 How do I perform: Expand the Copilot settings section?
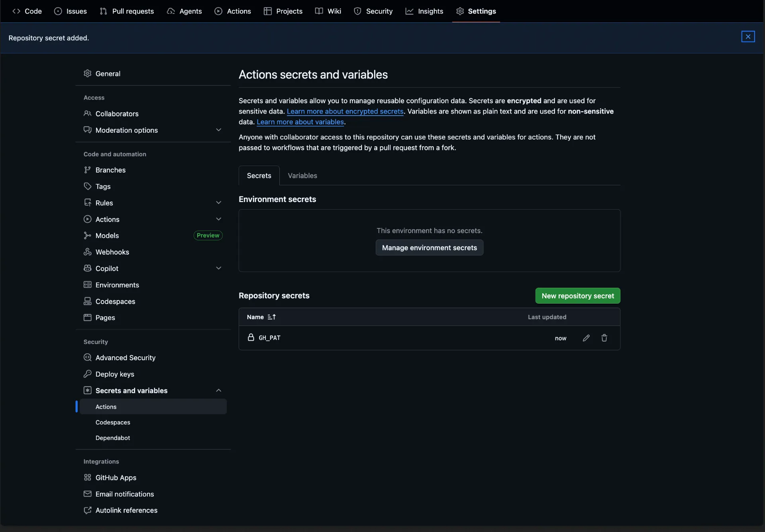219,268
